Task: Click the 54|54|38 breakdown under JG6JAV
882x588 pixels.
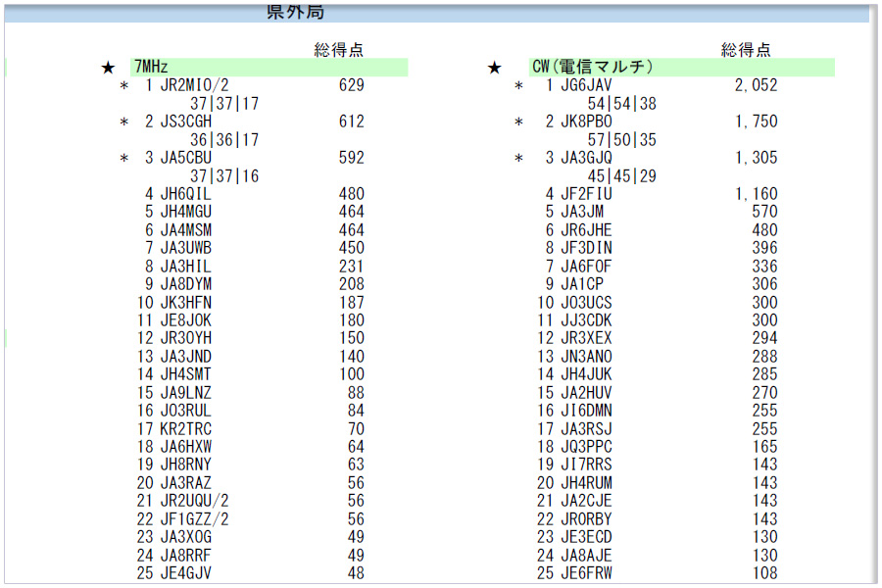Action: (x=621, y=104)
